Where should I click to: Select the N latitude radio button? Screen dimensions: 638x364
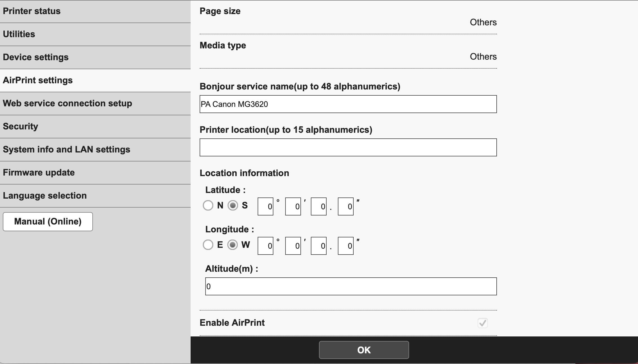(x=208, y=206)
